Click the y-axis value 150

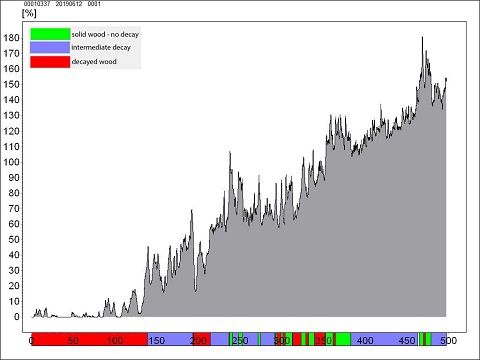pos(11,84)
